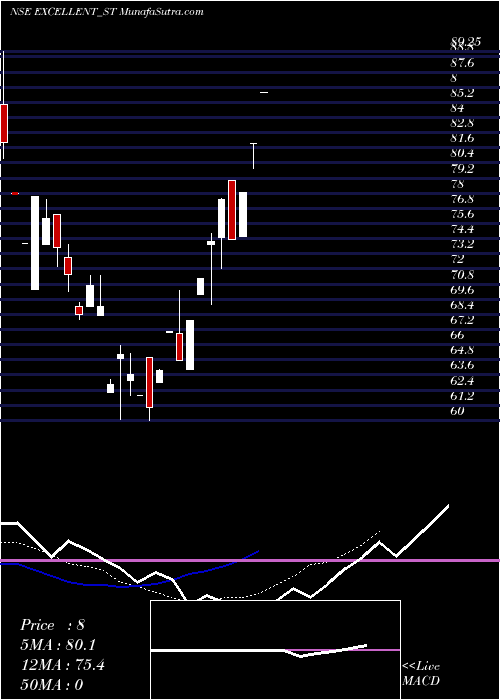The height and width of the screenshot is (700, 500).
Task: Click the 81.6 price axis label
Action: coord(462,138)
